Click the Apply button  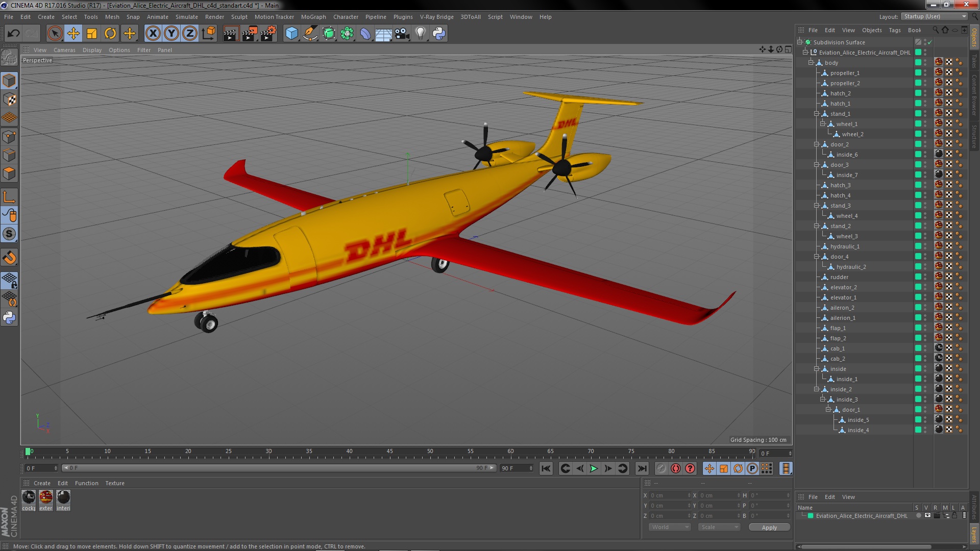tap(769, 528)
